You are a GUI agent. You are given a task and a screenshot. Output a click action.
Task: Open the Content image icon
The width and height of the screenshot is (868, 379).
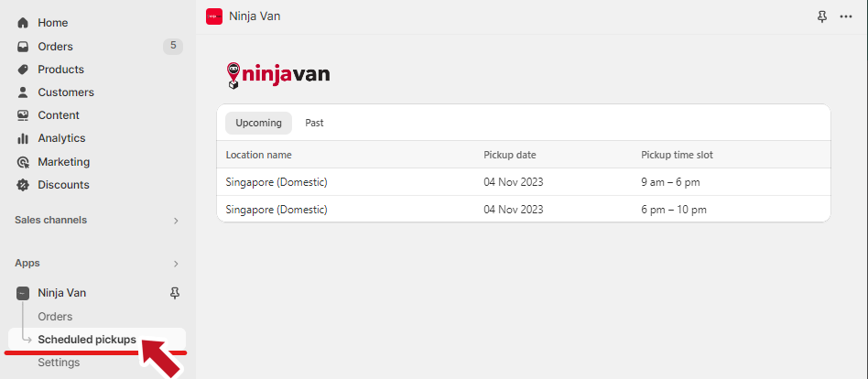(x=24, y=115)
